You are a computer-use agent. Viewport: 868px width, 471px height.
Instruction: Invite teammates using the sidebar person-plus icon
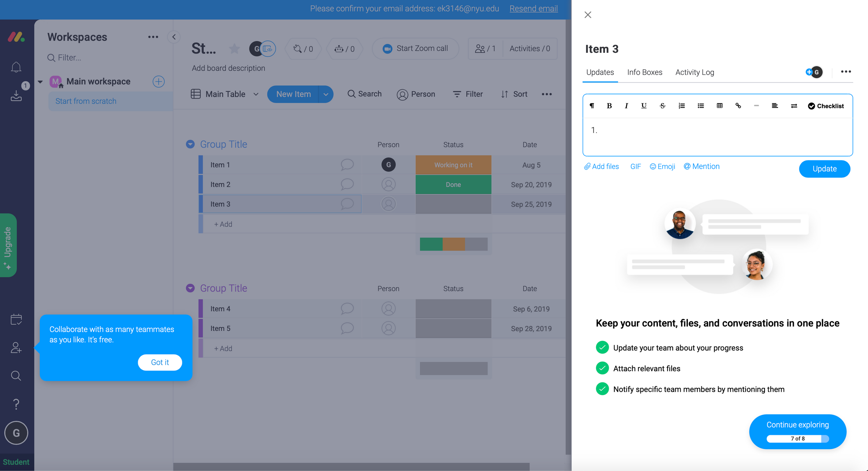[x=16, y=347]
